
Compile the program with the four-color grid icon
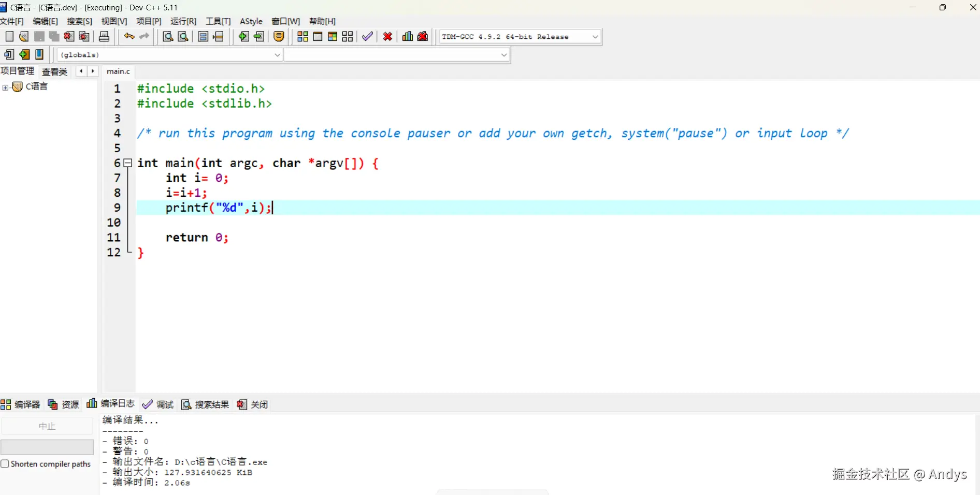[x=302, y=36]
